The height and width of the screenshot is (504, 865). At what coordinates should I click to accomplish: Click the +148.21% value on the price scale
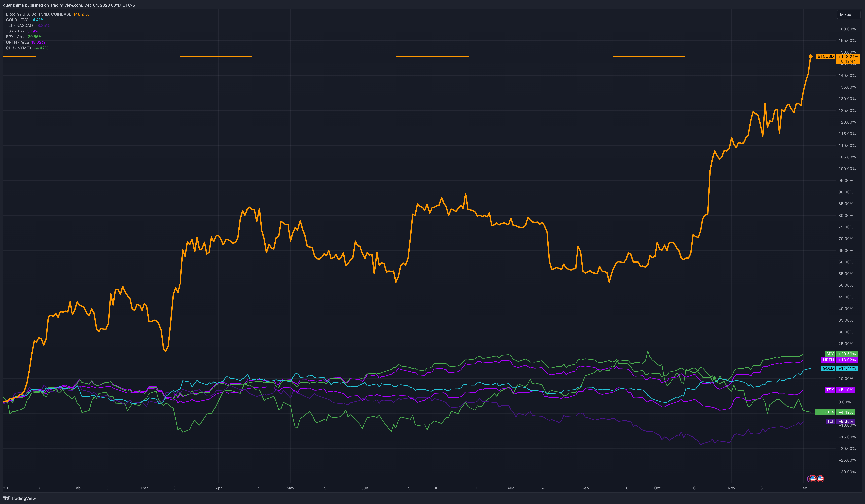(848, 56)
